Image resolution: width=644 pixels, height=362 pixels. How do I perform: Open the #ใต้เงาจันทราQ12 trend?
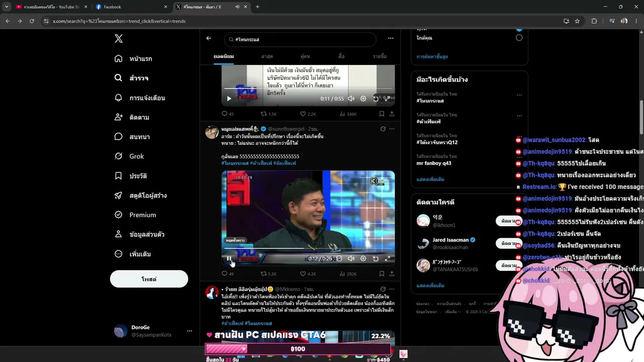(437, 142)
